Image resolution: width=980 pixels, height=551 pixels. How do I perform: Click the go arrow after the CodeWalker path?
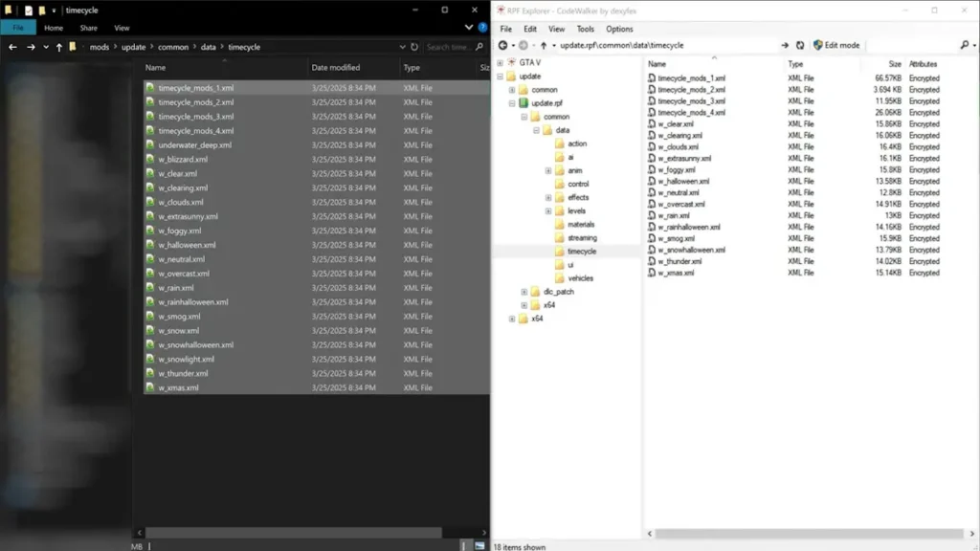click(785, 45)
